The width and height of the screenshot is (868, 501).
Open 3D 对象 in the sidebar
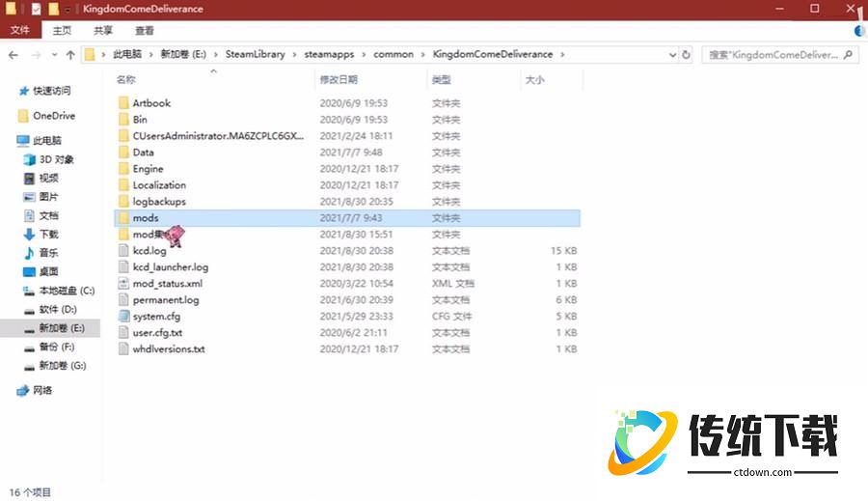[56, 159]
